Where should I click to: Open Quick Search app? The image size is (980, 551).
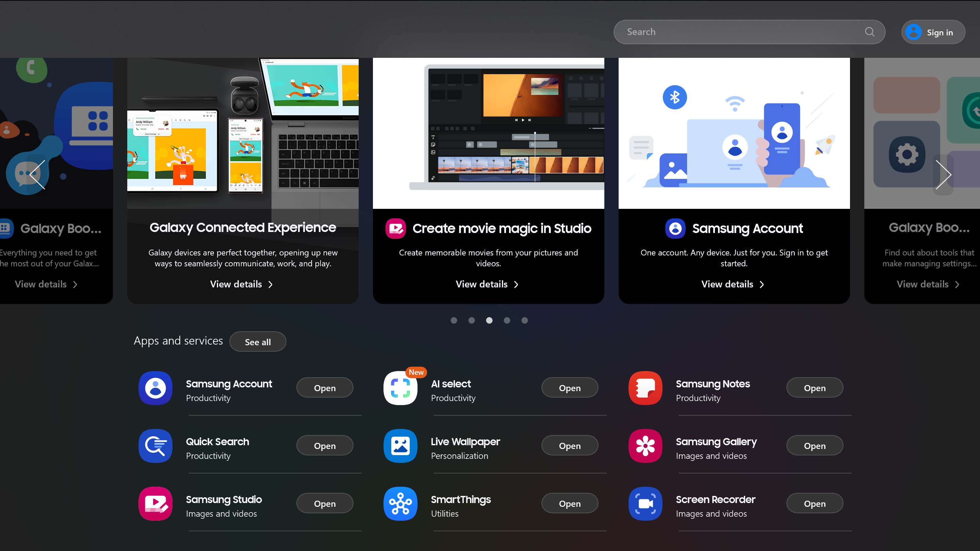(x=324, y=445)
